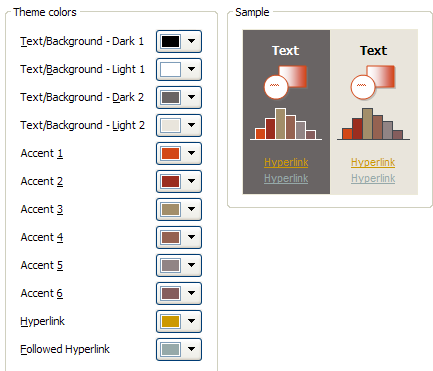Click the gold Hyperlink in light sample

373,162
